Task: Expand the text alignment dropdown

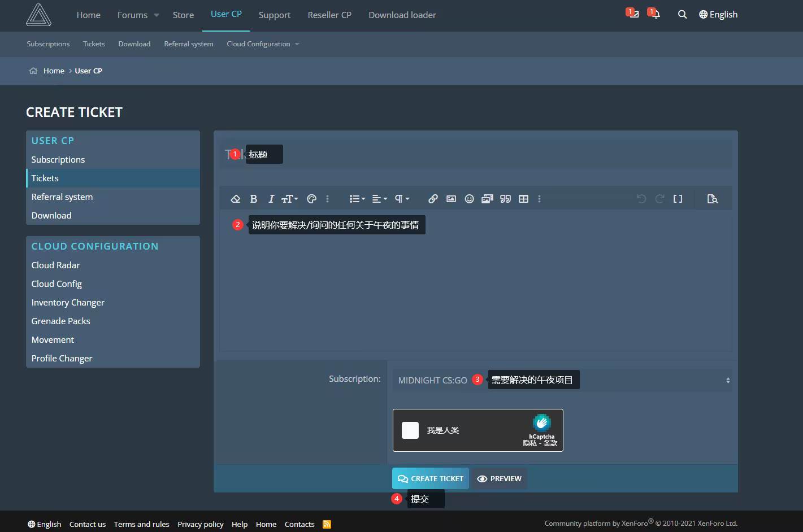Action: click(x=379, y=199)
